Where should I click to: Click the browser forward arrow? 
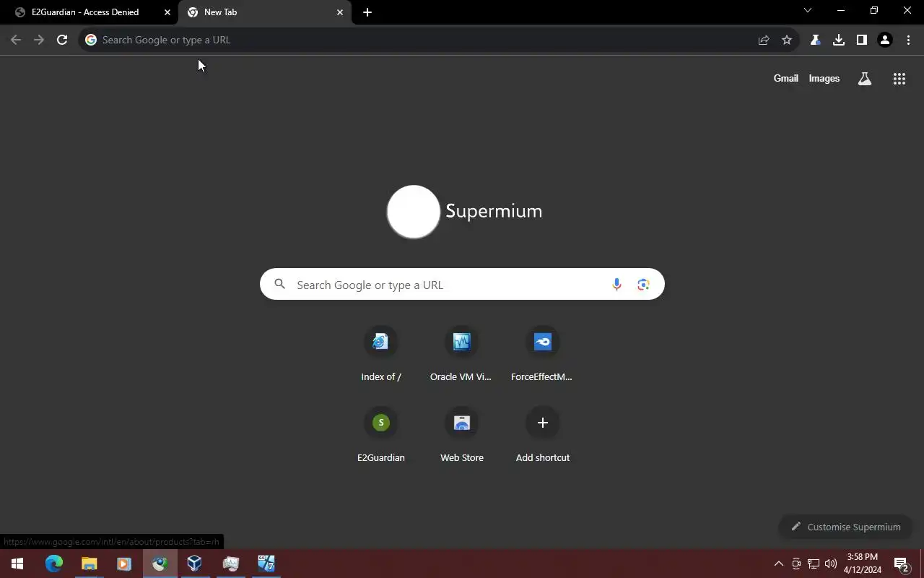click(39, 40)
